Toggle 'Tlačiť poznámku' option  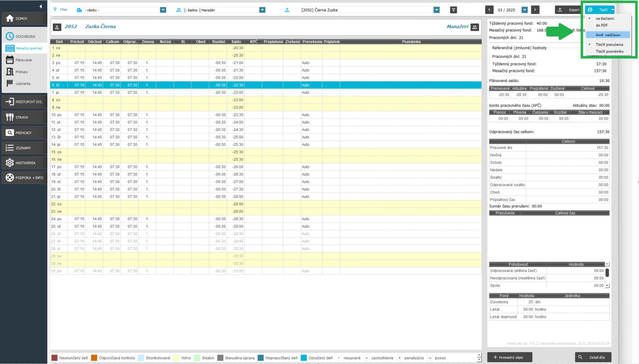point(609,51)
